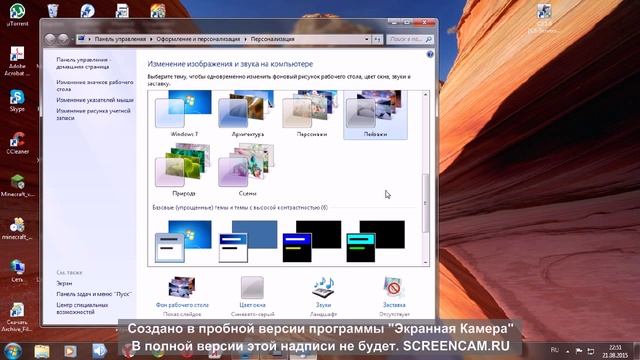Open Панель задач и меню "Пуск" link
640x360 pixels.
pyautogui.click(x=94, y=294)
